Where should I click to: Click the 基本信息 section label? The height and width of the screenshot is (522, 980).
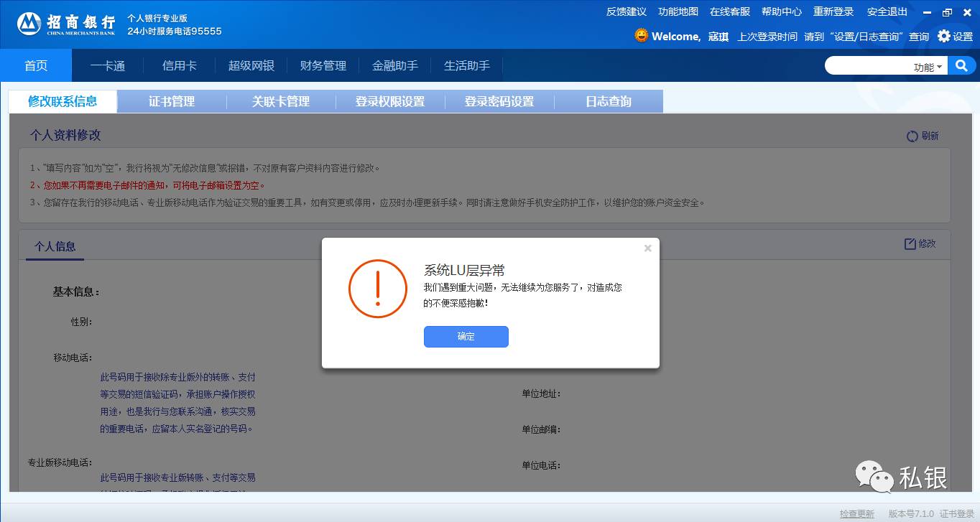pyautogui.click(x=76, y=292)
